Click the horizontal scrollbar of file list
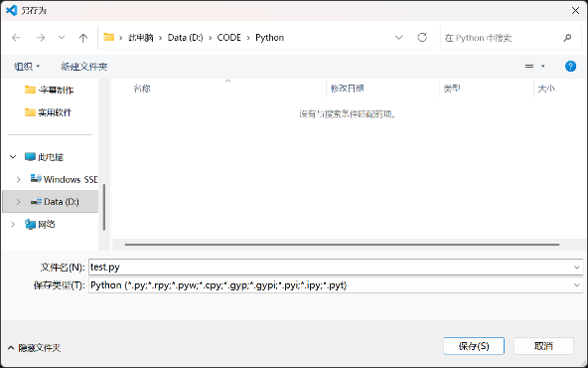Image resolution: width=588 pixels, height=368 pixels. 342,245
